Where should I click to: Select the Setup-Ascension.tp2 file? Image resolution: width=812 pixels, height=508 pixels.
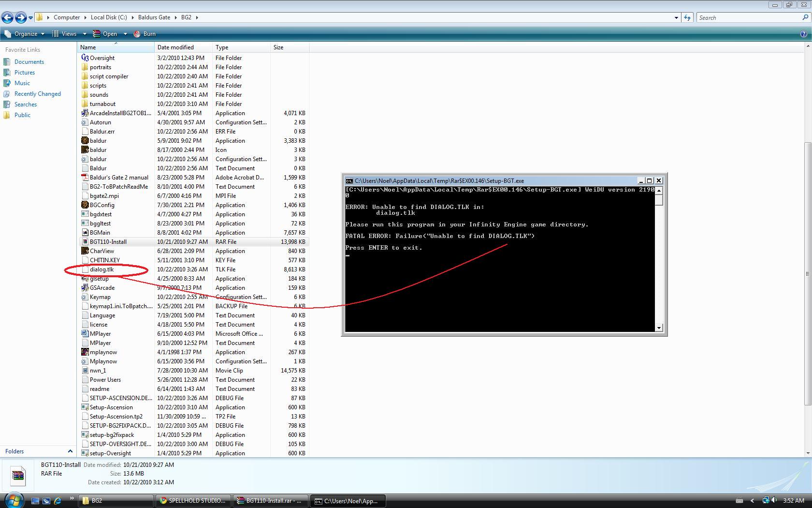116,417
